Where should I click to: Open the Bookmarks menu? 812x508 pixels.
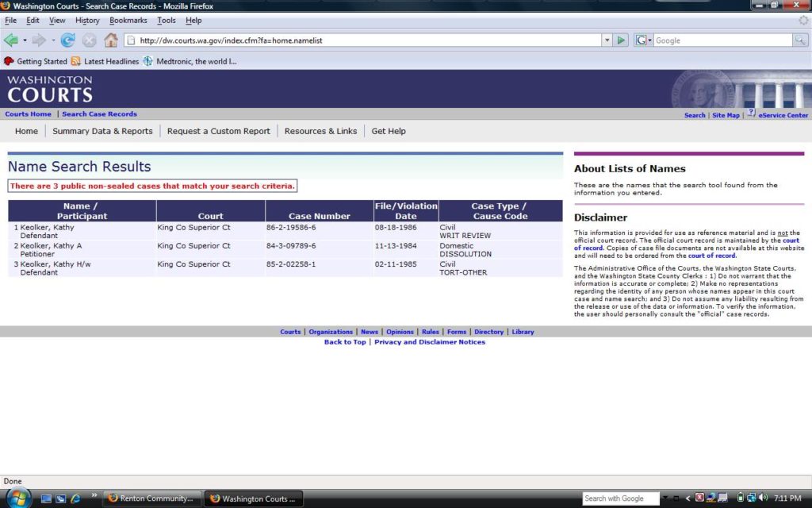128,20
